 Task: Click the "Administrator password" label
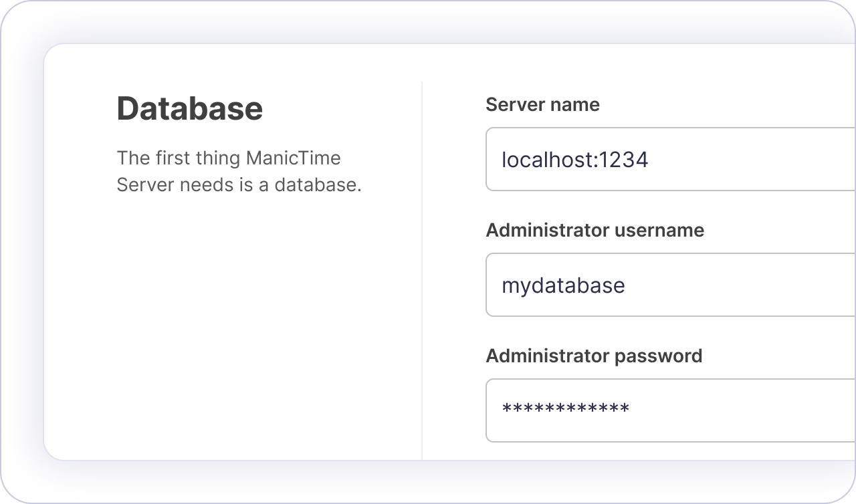[x=594, y=356]
